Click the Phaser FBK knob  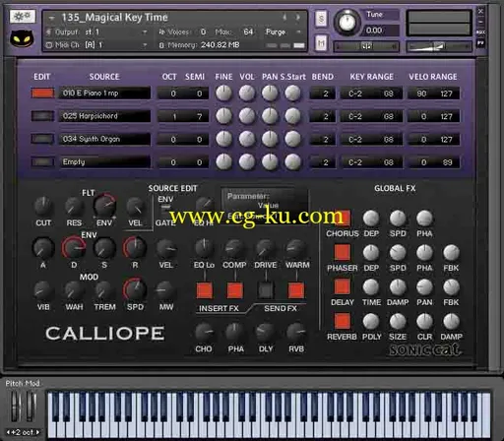[451, 253]
